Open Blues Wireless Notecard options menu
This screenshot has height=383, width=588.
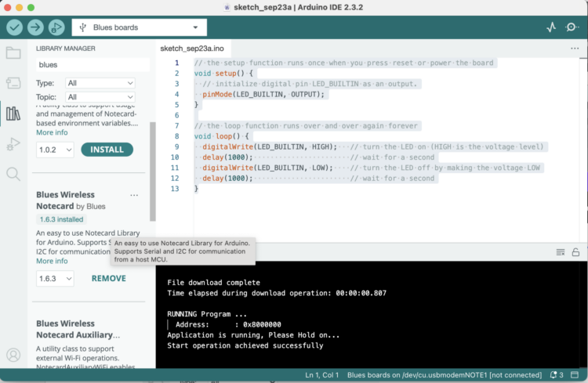[x=134, y=195]
